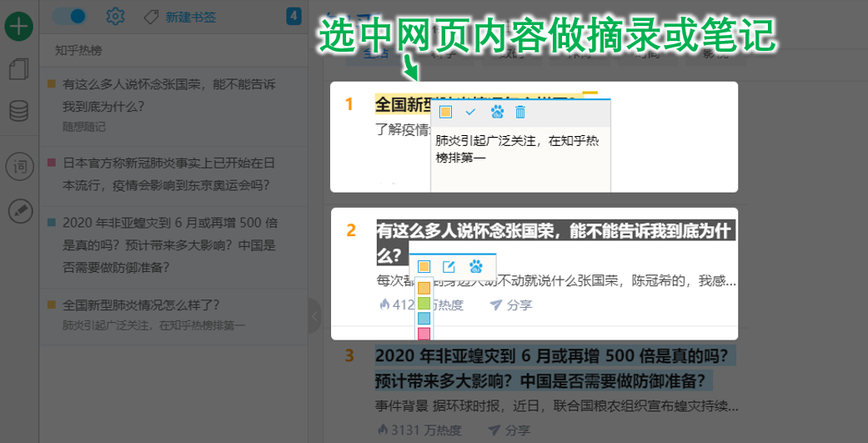
Task: Open the Japan 新冠肺炎 note in list
Action: coord(169,174)
